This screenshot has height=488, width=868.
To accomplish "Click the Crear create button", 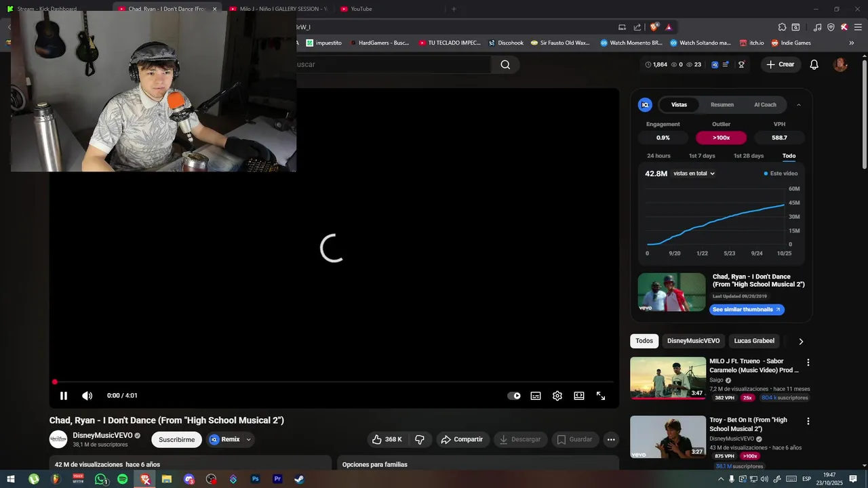I will (781, 64).
